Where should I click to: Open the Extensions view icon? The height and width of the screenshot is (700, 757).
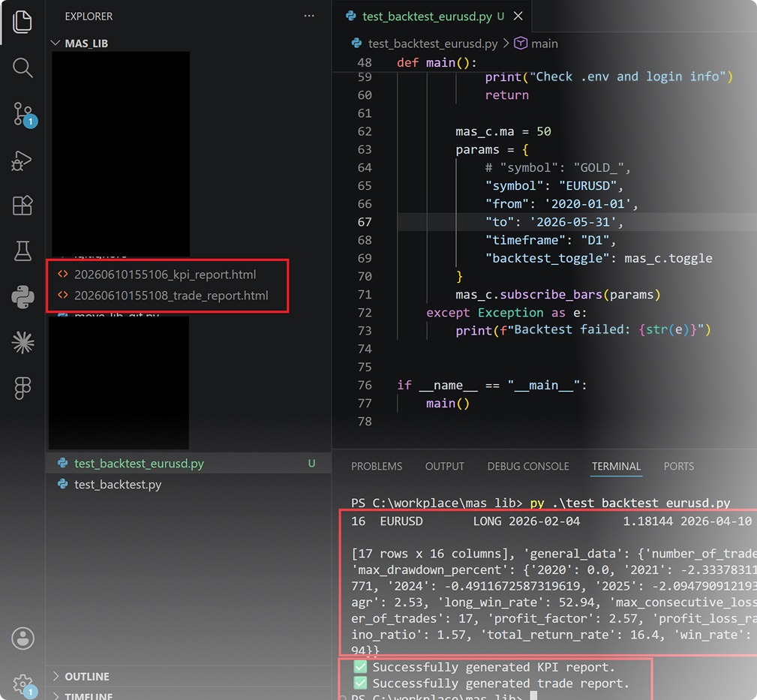point(23,206)
